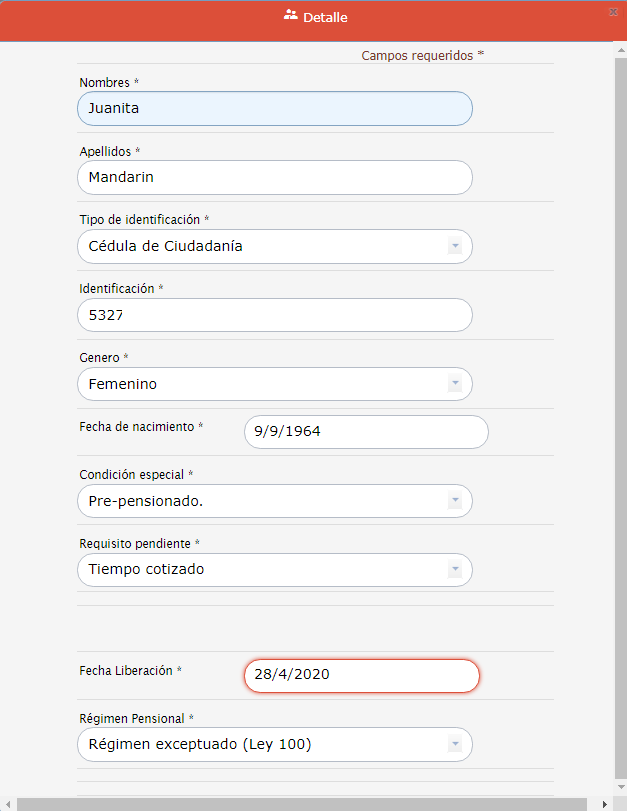Image resolution: width=627 pixels, height=811 pixels.
Task: Focus the Apellidos field containing Mandarin
Action: 274,178
